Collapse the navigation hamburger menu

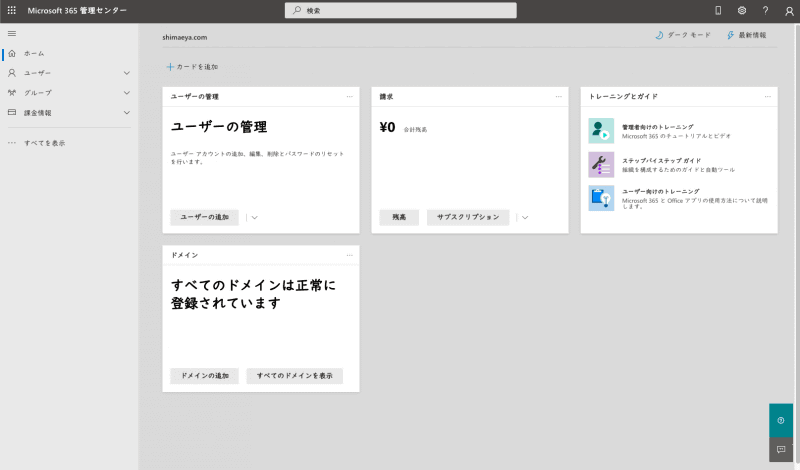(x=12, y=34)
